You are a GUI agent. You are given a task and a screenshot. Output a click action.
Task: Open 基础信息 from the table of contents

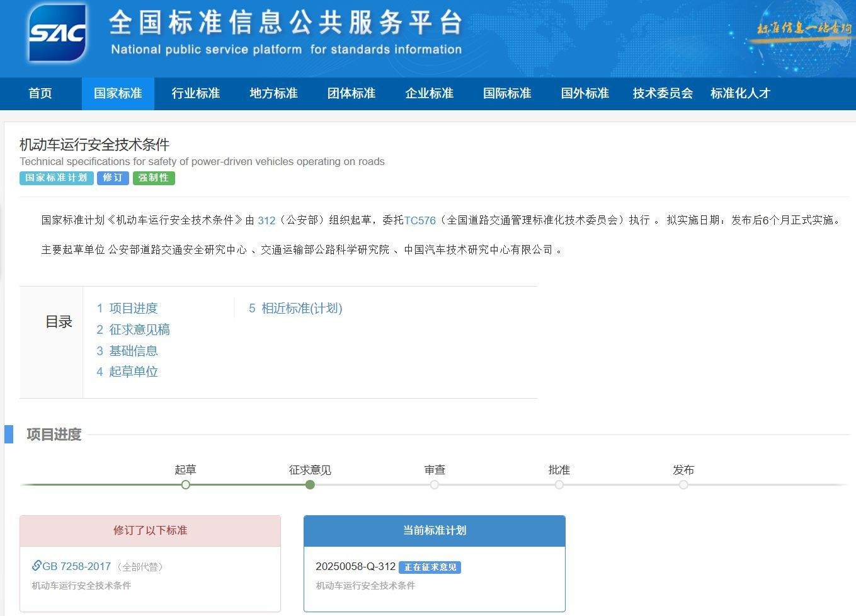[x=134, y=351]
